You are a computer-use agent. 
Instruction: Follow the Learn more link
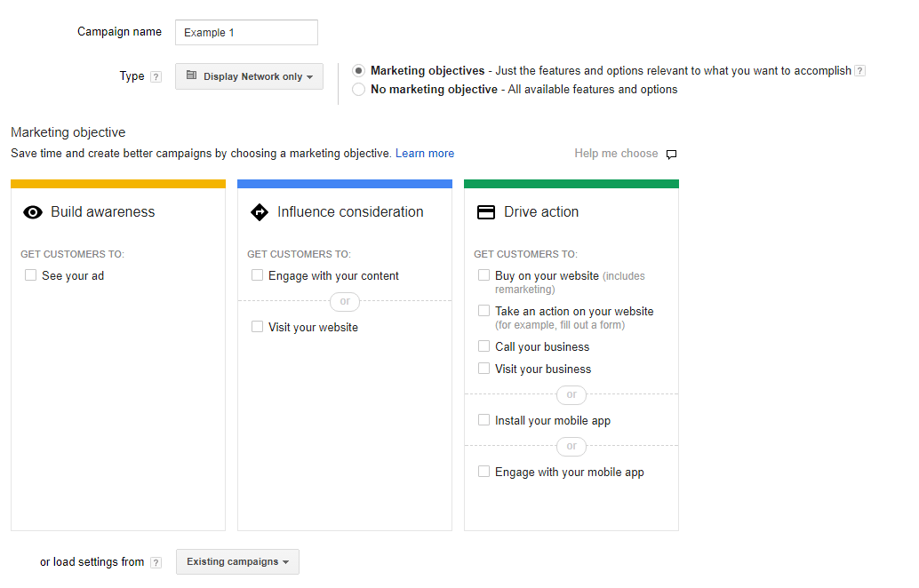tap(425, 154)
